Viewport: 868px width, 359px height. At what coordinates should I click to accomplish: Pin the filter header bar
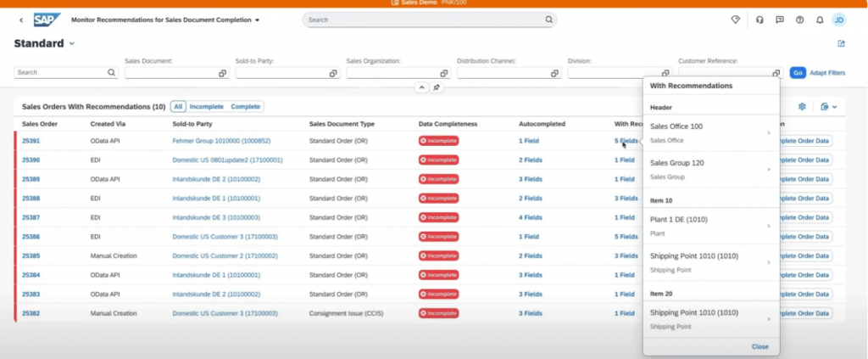pos(437,87)
